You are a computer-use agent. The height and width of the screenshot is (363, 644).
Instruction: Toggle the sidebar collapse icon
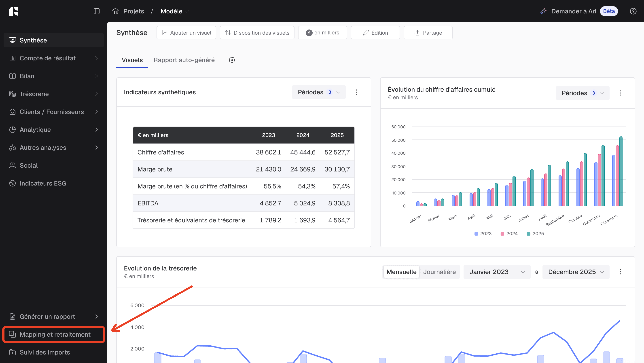[x=97, y=11]
